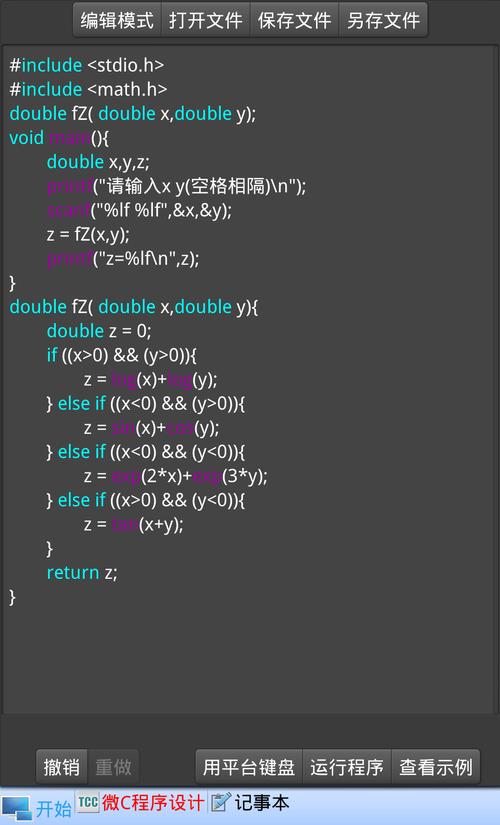The image size is (500, 825).
Task: View examples via 查看示例
Action: pyautogui.click(x=436, y=767)
